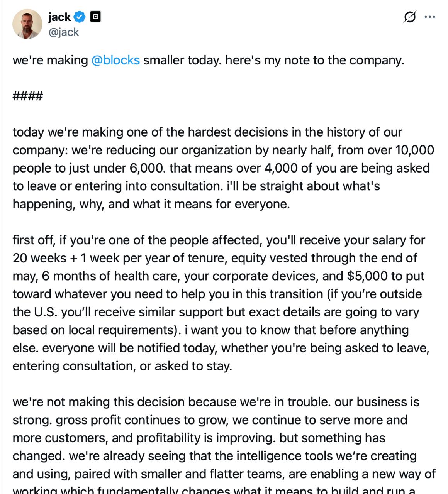Viewport: 448px width, 494px height.
Task: Follow the @blocks mention link
Action: (x=115, y=60)
